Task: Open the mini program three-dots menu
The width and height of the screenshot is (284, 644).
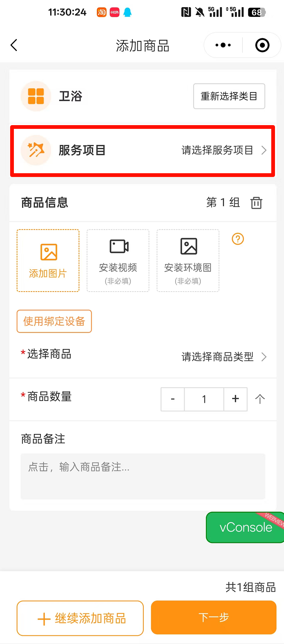Action: 223,45
